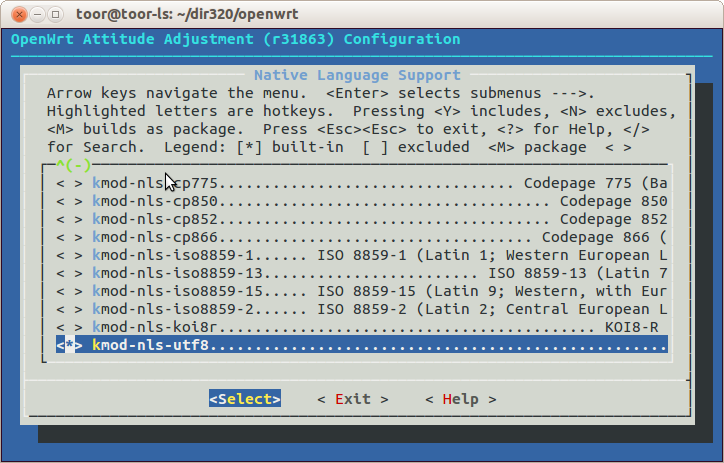Click the kmod-nls-cp850 package name

[x=155, y=201]
